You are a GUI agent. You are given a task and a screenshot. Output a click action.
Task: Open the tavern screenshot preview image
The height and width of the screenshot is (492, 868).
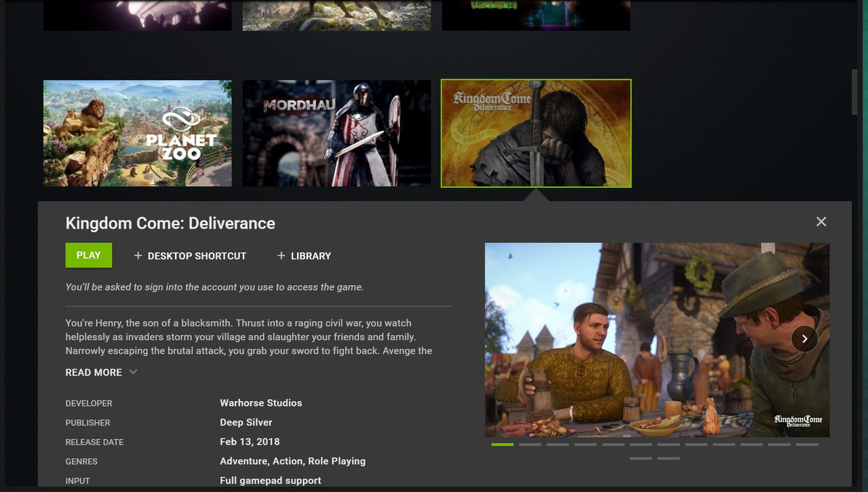tap(657, 340)
